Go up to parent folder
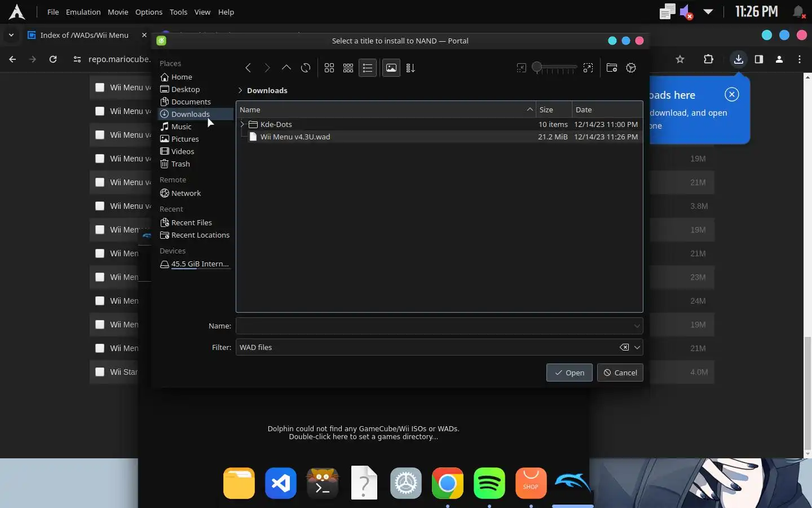Image resolution: width=812 pixels, height=508 pixels. 286,68
